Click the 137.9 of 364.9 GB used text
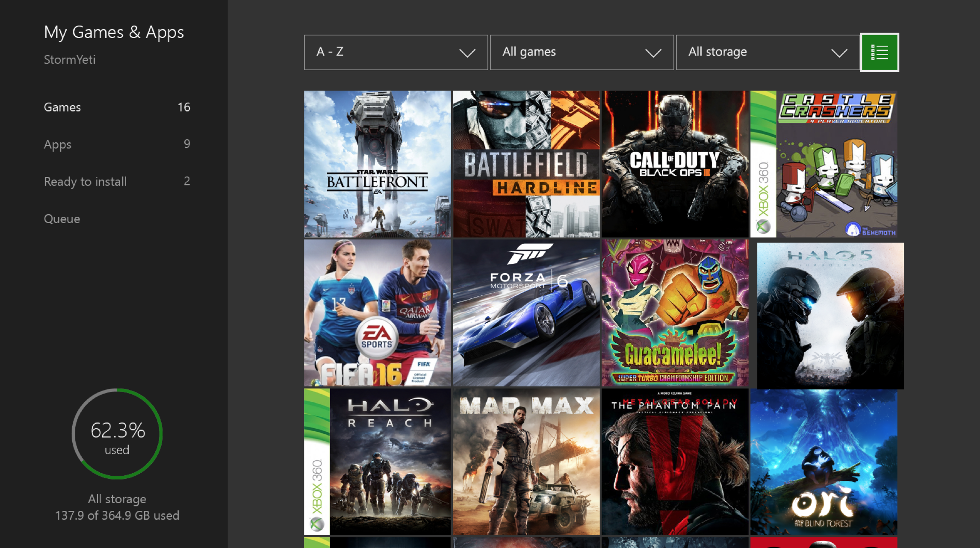 pyautogui.click(x=117, y=515)
